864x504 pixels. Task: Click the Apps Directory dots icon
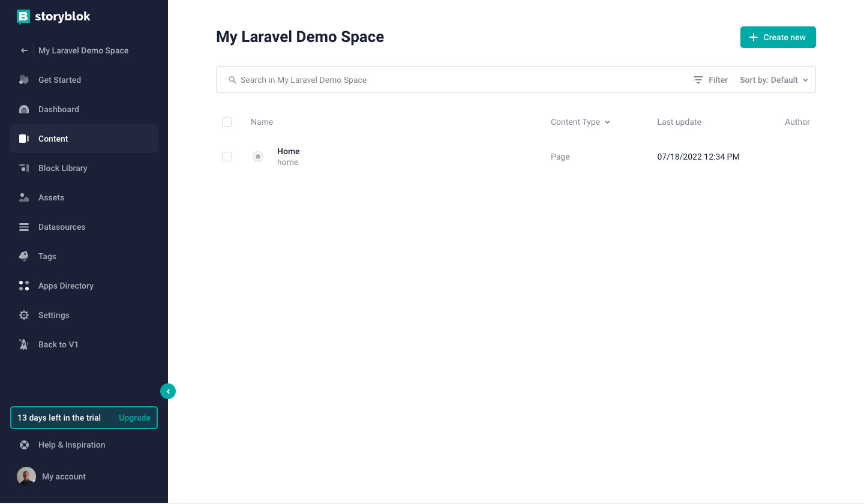point(24,286)
